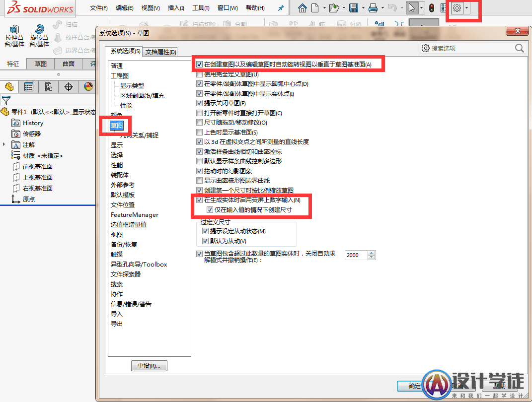The height and width of the screenshot is (402, 532).
Task: Open the DisplayManager color ball tab icon
Action: click(x=88, y=87)
